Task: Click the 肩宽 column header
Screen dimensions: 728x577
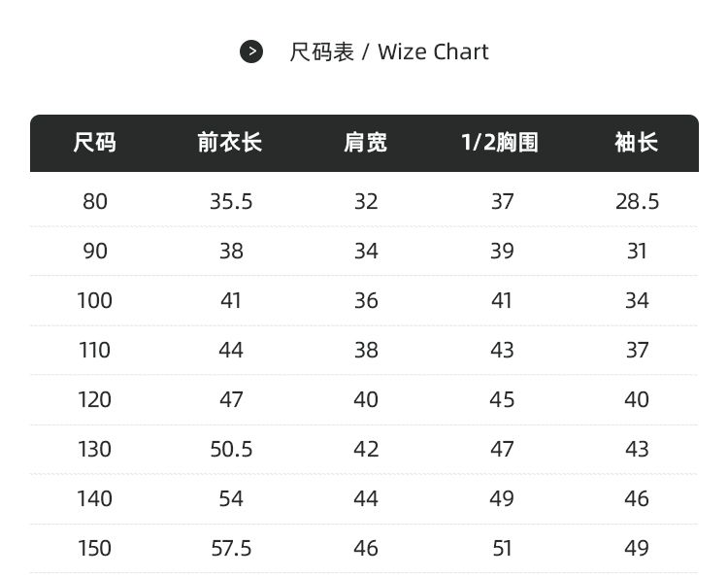Action: (365, 142)
